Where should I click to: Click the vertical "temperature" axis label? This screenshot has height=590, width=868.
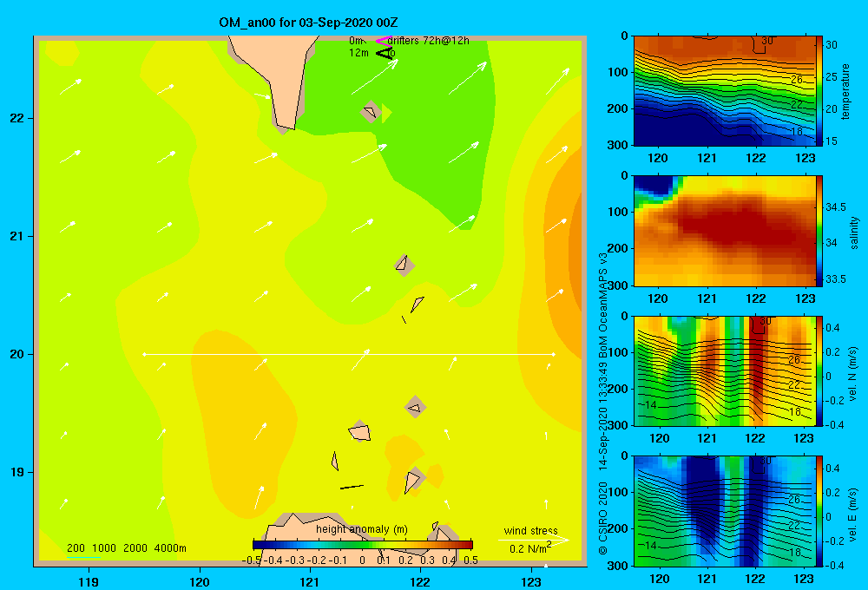pyautogui.click(x=845, y=91)
